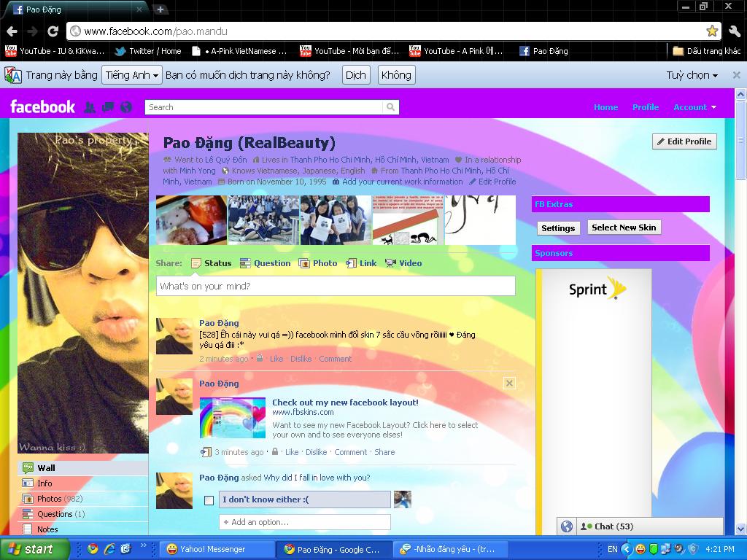Dismiss the wall post with X
747x560 pixels.
509,384
